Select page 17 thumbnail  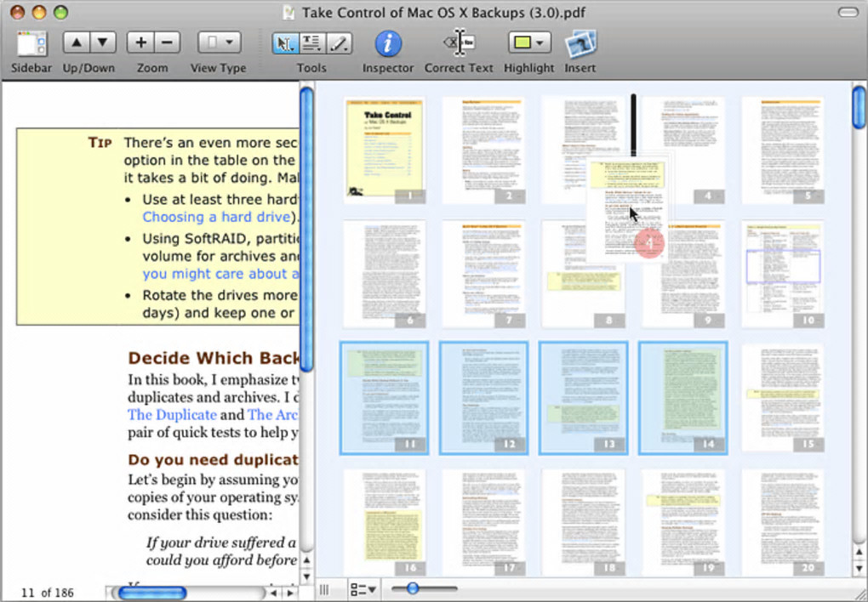tap(484, 522)
